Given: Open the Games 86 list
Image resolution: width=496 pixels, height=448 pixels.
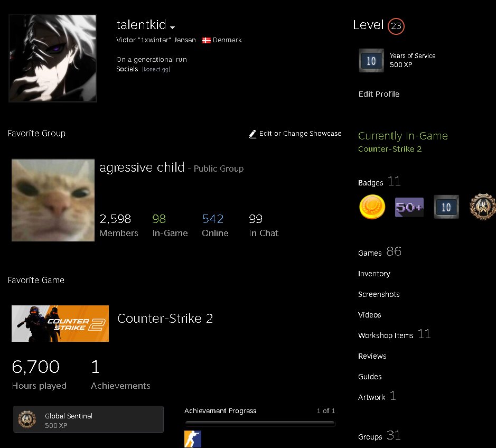Looking at the screenshot, I should 380,252.
